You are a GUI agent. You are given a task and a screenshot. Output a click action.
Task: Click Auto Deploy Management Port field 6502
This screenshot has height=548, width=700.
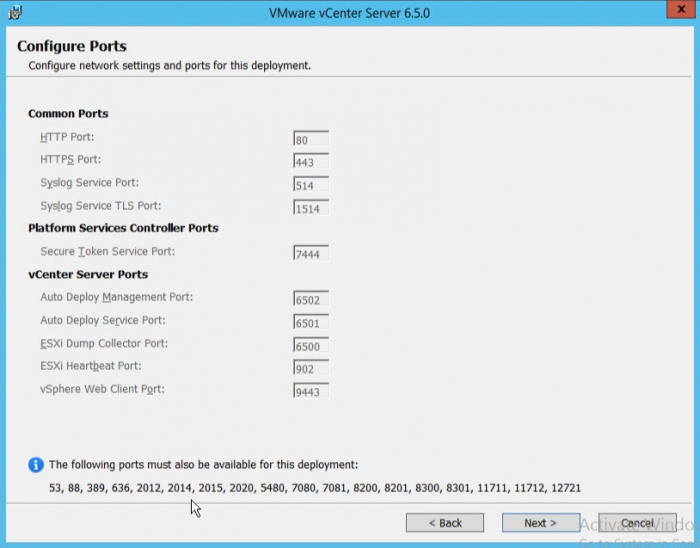(x=311, y=299)
